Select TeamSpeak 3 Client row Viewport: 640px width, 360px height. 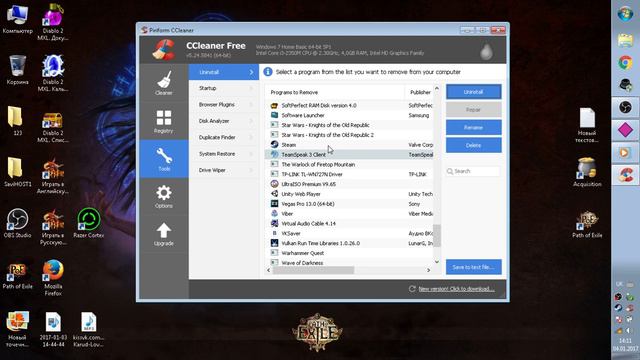click(x=349, y=155)
